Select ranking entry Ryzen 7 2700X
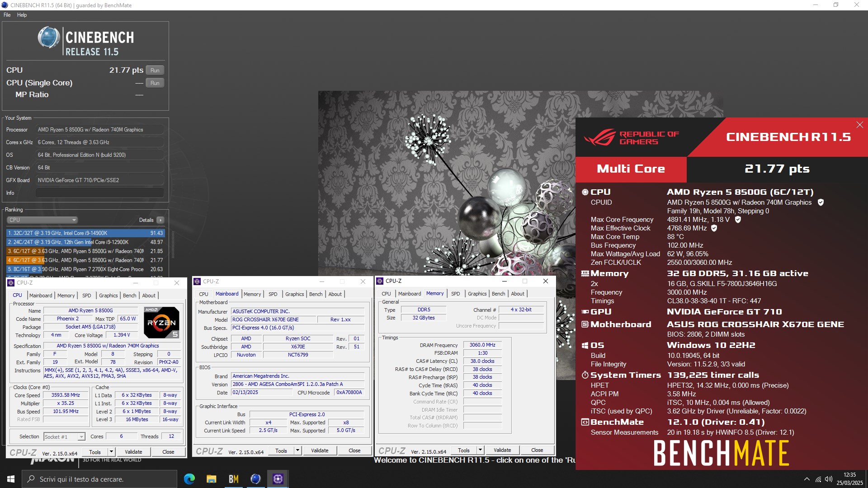This screenshot has height=488, width=868. 85,269
